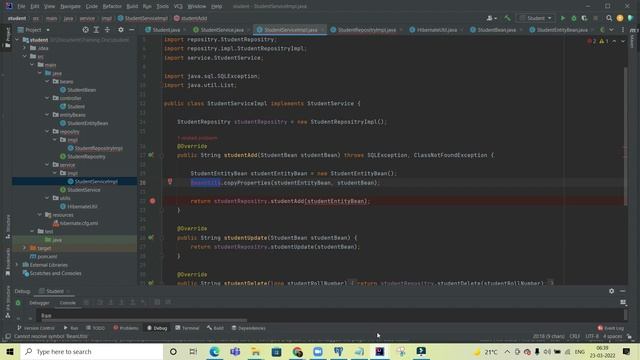Open Debug panel settings gear
Image resolution: width=640 pixels, height=360 pixels.
click(x=611, y=291)
